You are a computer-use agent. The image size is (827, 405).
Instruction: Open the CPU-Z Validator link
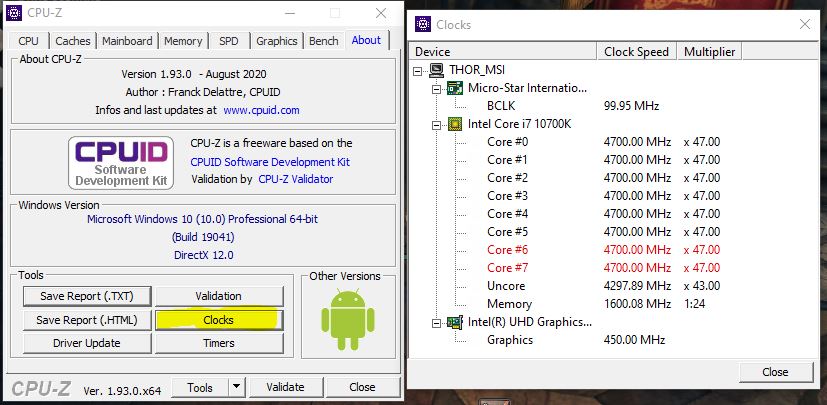click(296, 179)
